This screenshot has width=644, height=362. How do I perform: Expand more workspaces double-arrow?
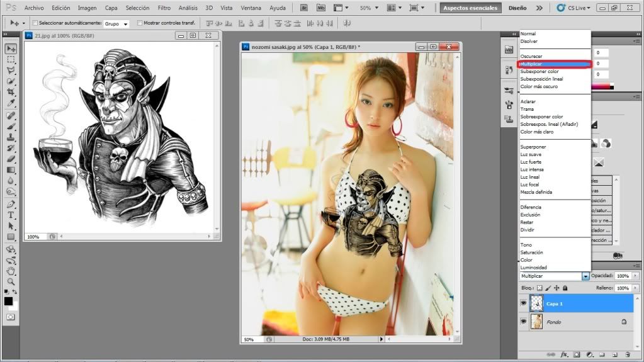point(539,8)
